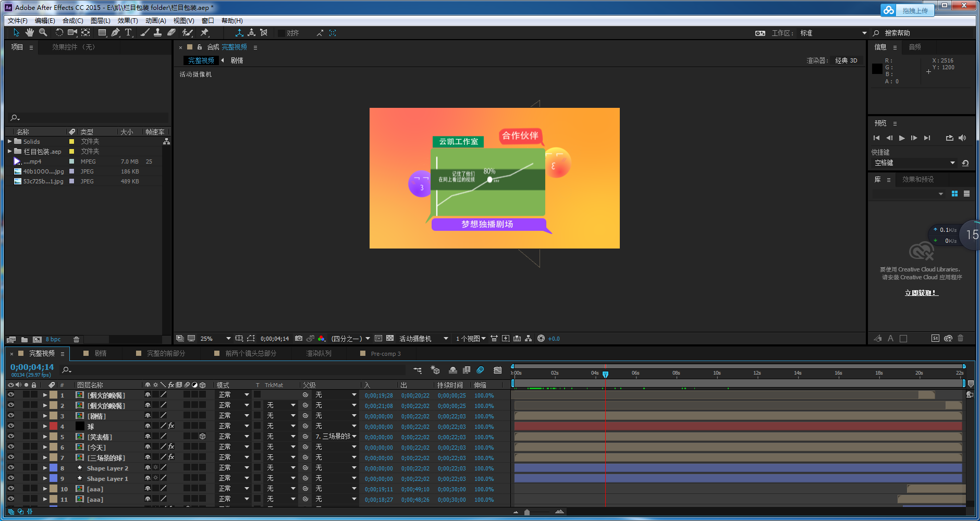980x521 pixels.
Task: Click the 立即获取 link
Action: (921, 293)
